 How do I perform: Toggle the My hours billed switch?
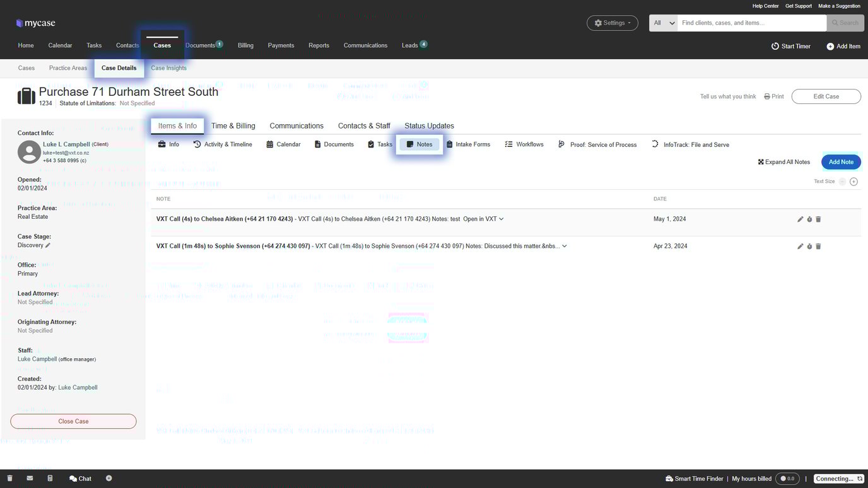click(x=787, y=479)
